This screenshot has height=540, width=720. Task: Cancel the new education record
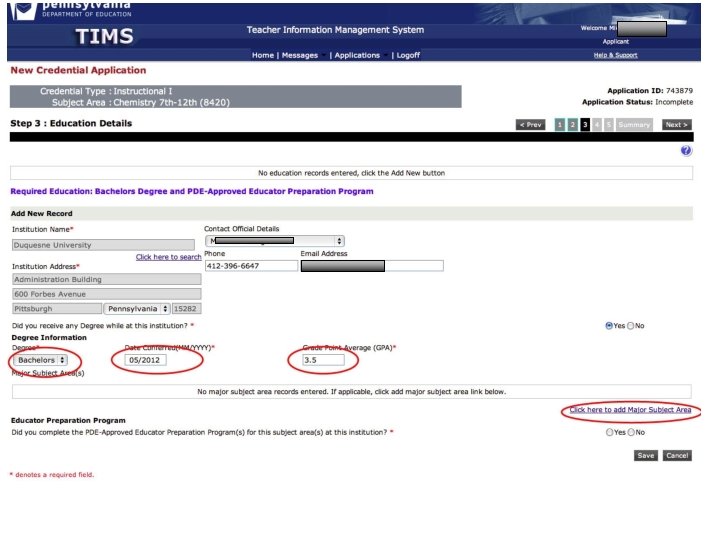coord(677,456)
